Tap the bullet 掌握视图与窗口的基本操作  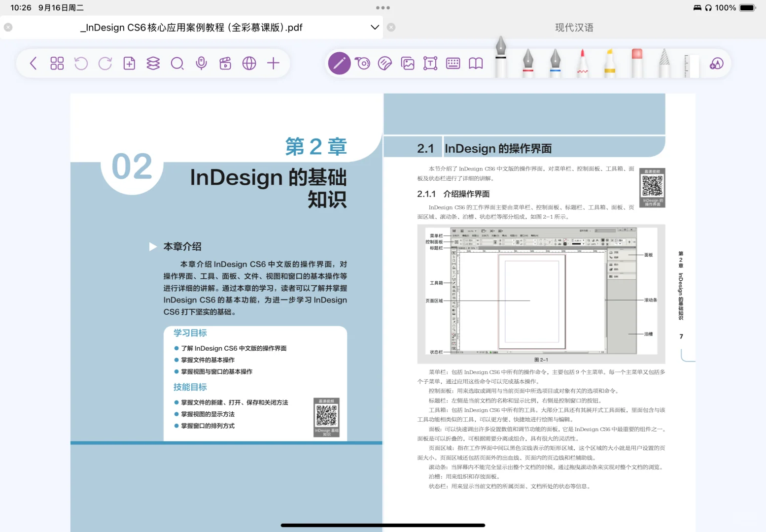[x=216, y=372]
